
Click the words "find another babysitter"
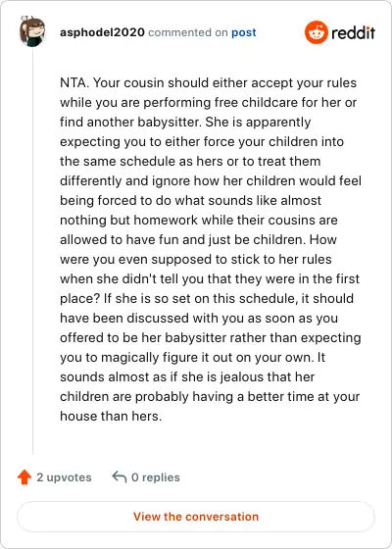pos(130,123)
